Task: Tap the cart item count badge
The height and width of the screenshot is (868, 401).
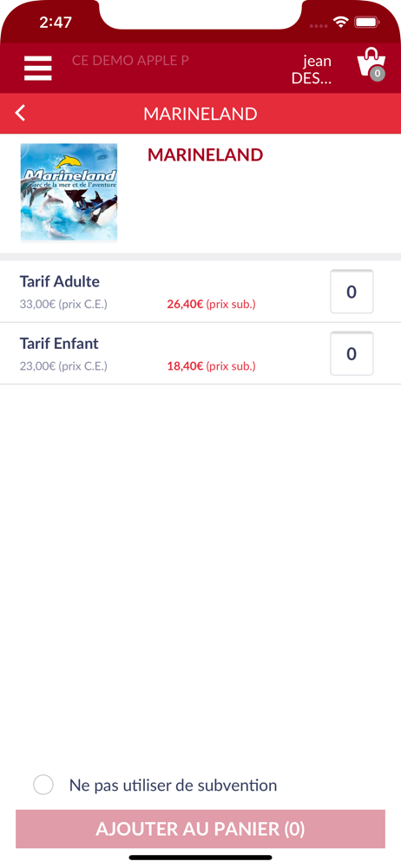Action: (x=378, y=73)
